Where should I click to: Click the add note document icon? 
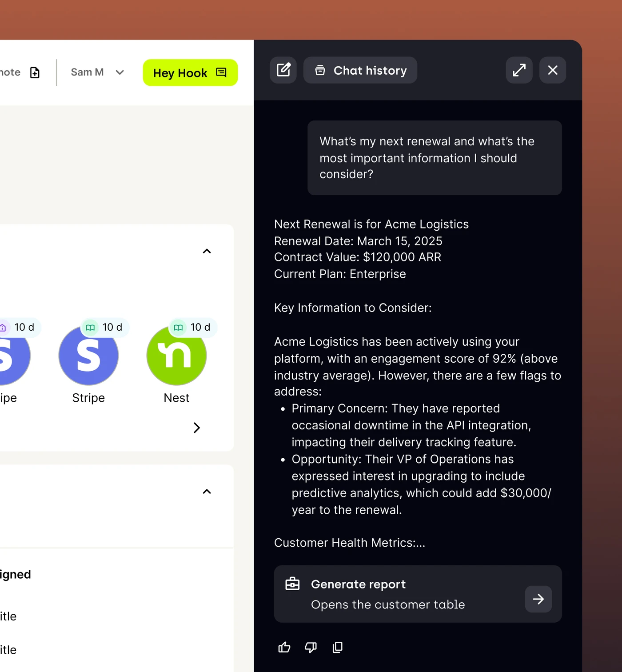click(x=35, y=72)
